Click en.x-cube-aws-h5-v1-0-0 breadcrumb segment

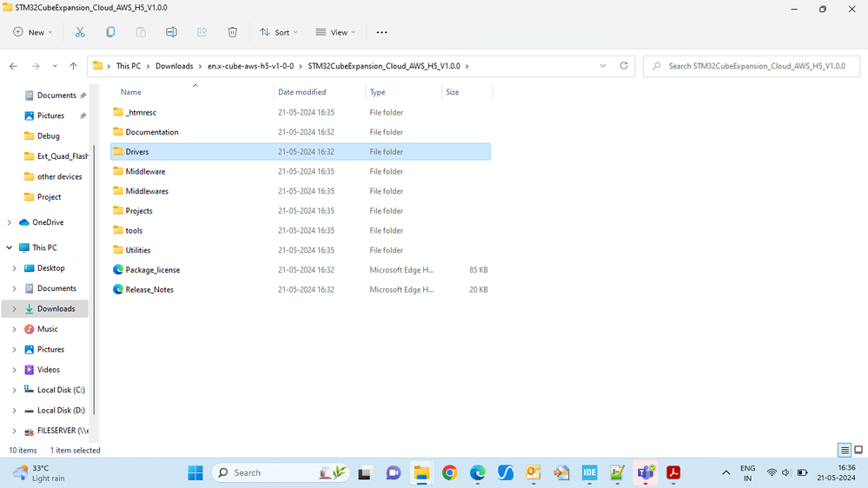coord(251,66)
